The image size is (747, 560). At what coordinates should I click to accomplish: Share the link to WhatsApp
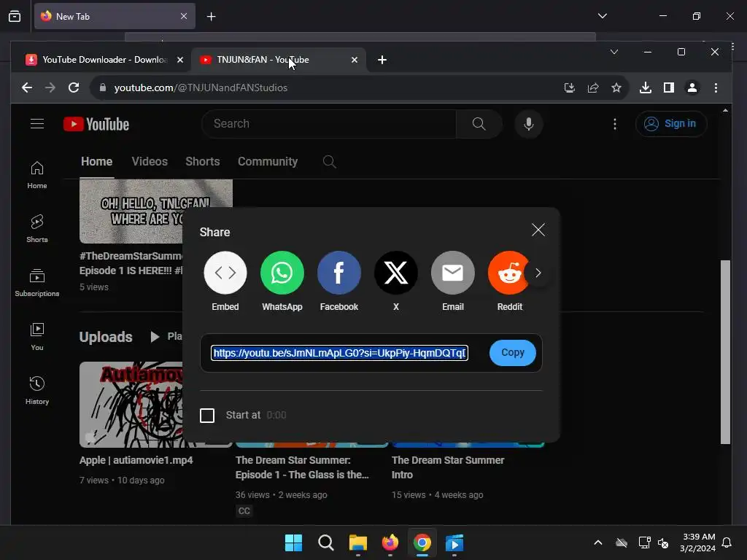click(282, 273)
